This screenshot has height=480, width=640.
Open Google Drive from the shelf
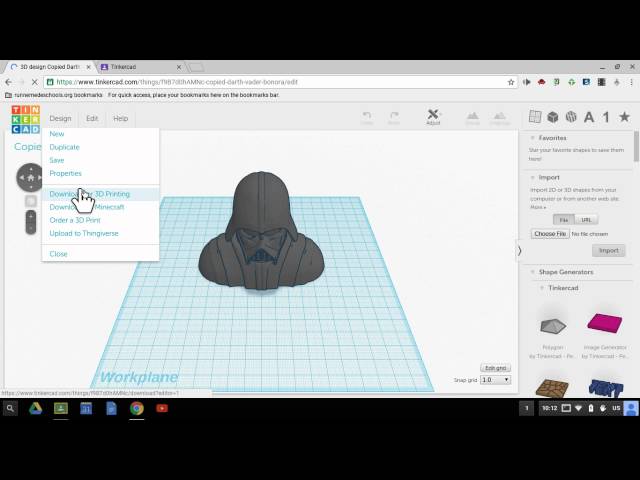[36, 408]
